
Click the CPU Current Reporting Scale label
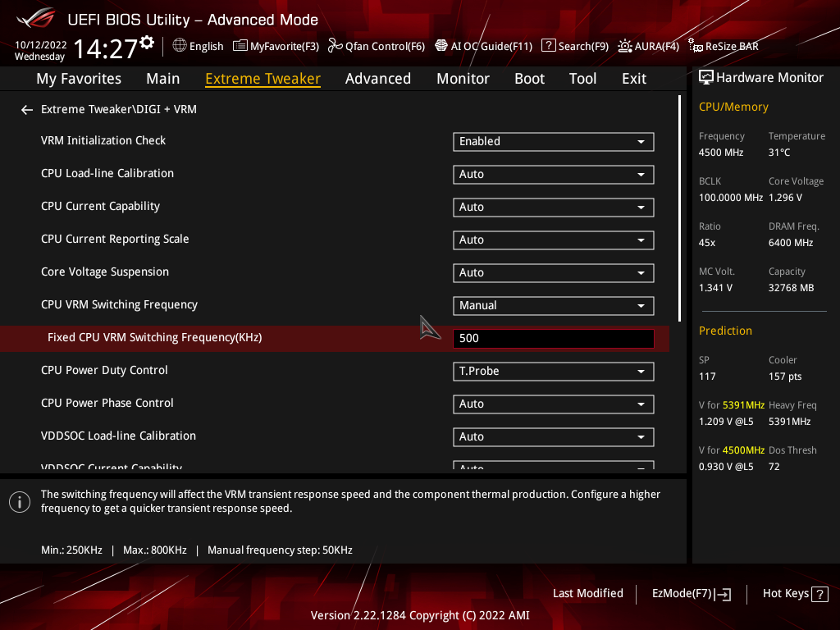click(x=115, y=240)
